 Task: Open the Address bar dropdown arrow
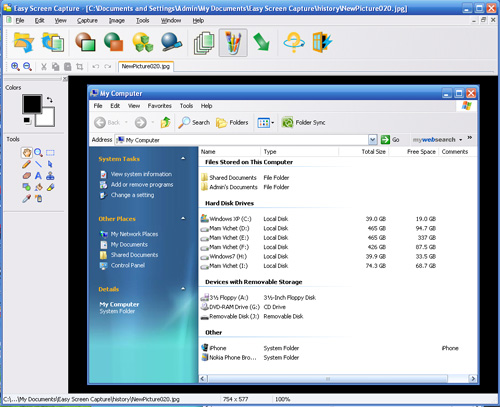[x=372, y=140]
